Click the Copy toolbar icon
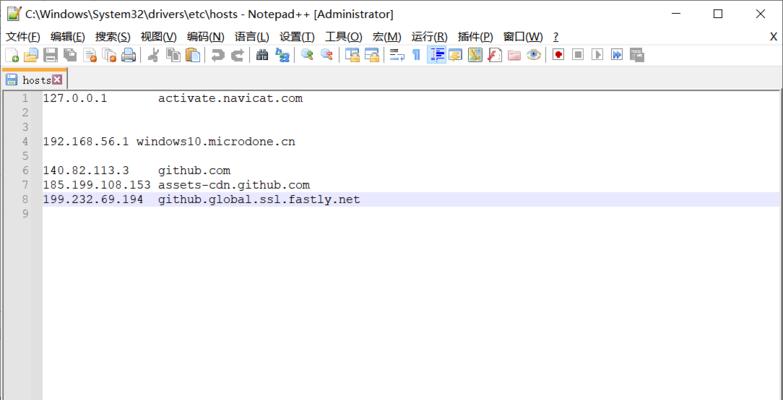This screenshot has height=400, width=783. pos(173,55)
